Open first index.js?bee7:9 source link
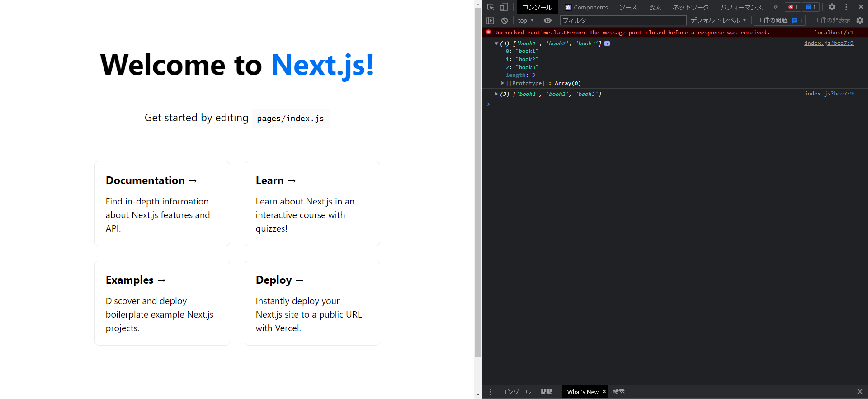Screen dimensions: 868x399 click(x=829, y=43)
